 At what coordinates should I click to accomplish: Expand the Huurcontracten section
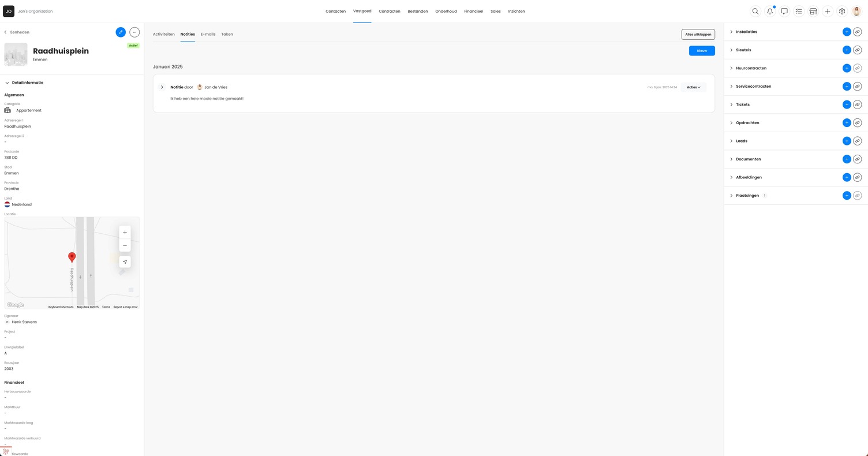731,68
